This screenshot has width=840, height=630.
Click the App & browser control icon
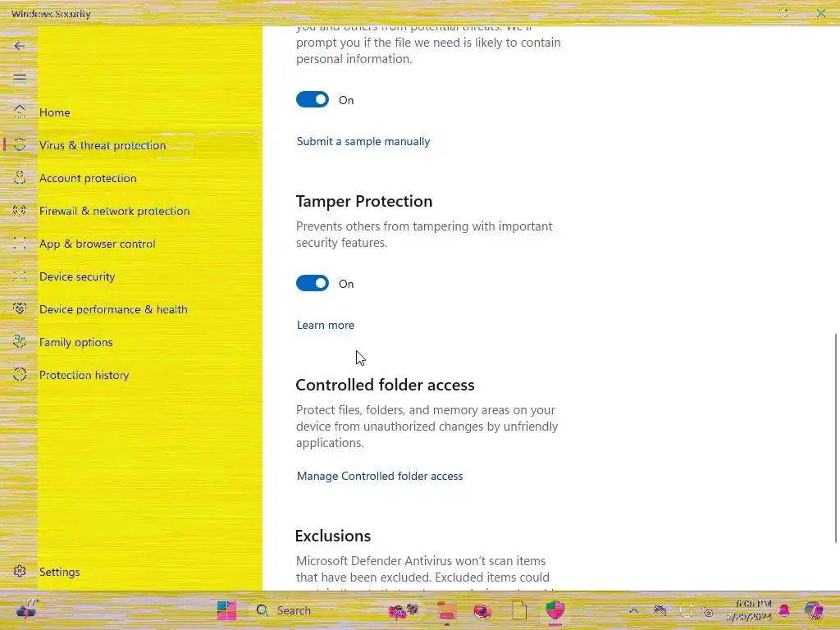point(20,243)
